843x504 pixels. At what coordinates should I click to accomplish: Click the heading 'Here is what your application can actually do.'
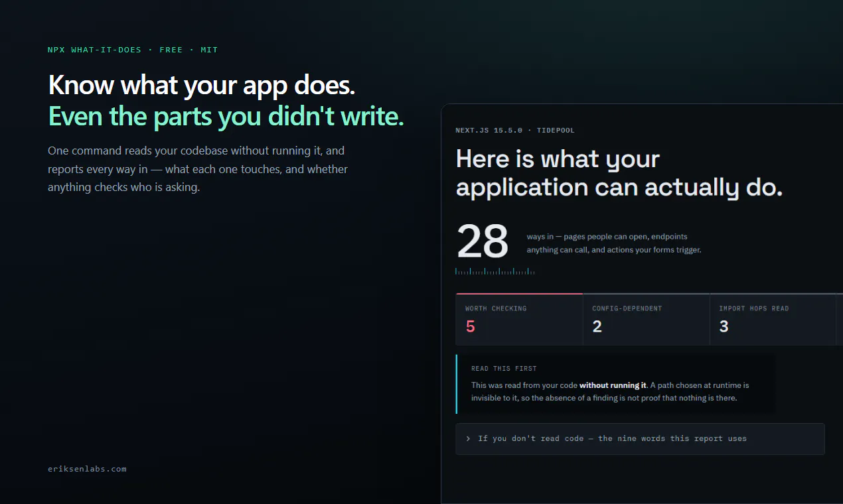point(619,173)
